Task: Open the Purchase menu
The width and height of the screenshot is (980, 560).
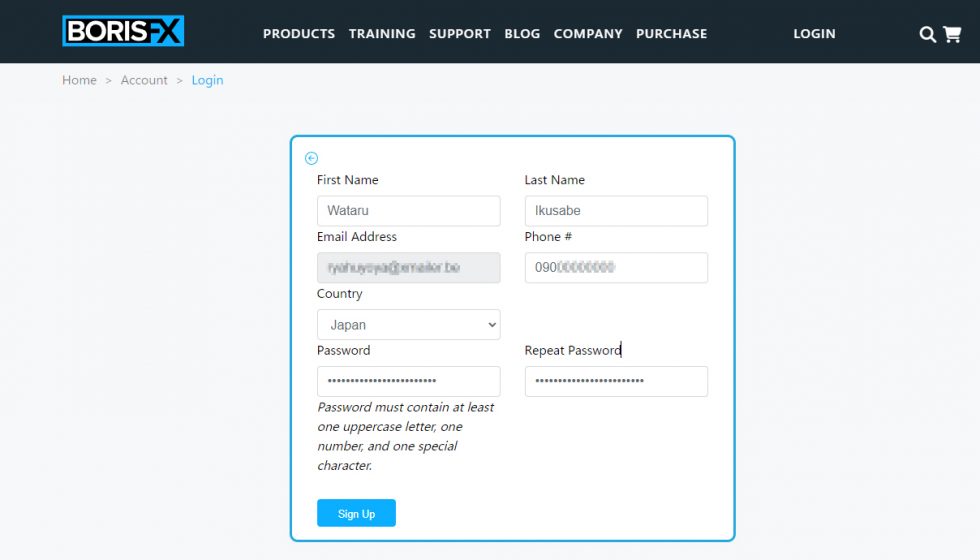Action: [x=671, y=34]
